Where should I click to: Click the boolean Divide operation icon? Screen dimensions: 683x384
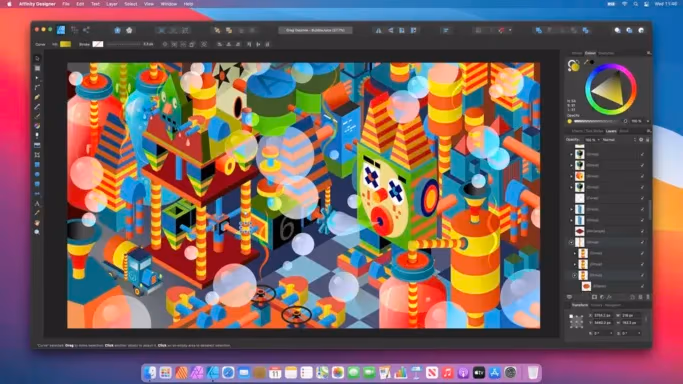586,30
